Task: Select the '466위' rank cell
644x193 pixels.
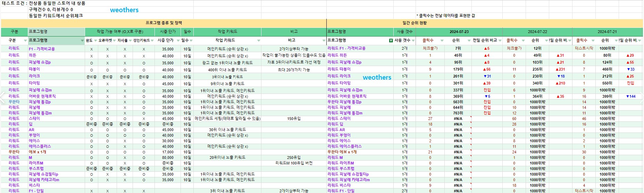Action: pos(607,69)
